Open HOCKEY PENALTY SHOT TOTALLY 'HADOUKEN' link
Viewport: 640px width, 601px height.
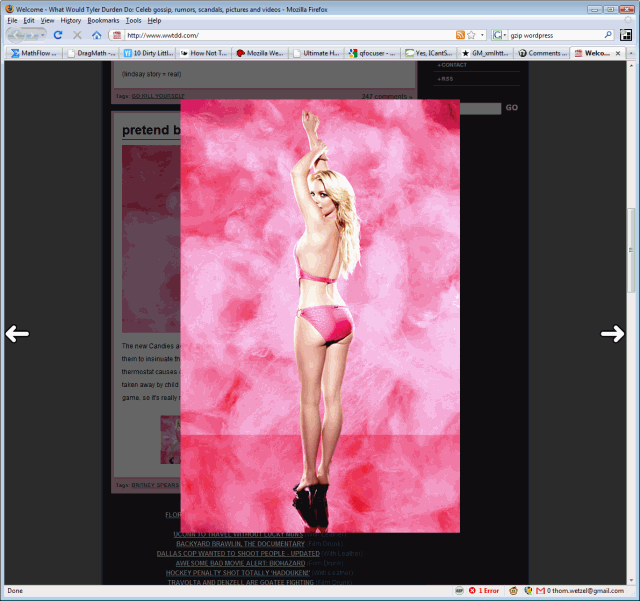click(x=238, y=573)
